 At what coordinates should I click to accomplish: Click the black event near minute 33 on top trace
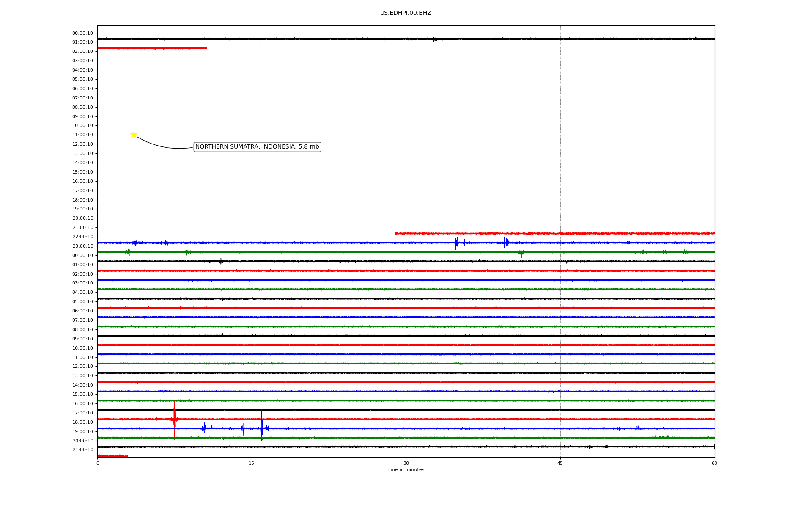[x=434, y=39]
